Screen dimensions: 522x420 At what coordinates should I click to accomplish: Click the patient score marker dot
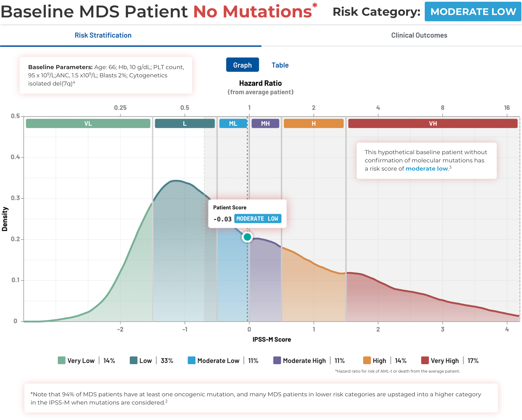coord(247,237)
